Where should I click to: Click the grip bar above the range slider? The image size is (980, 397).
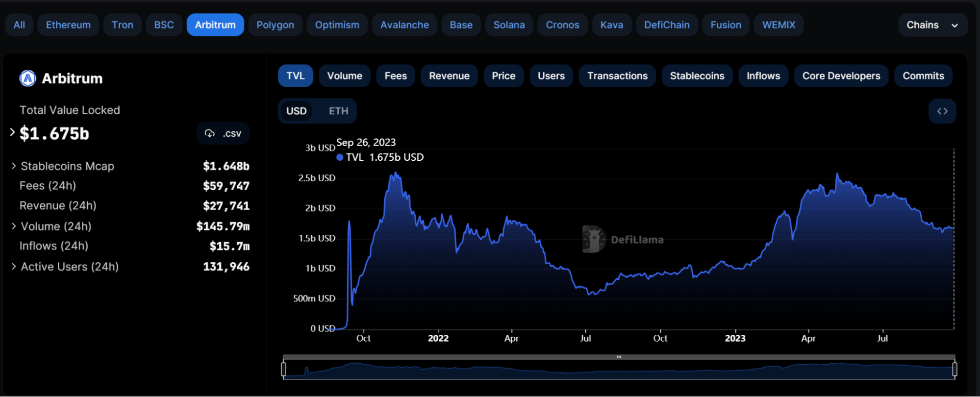619,357
